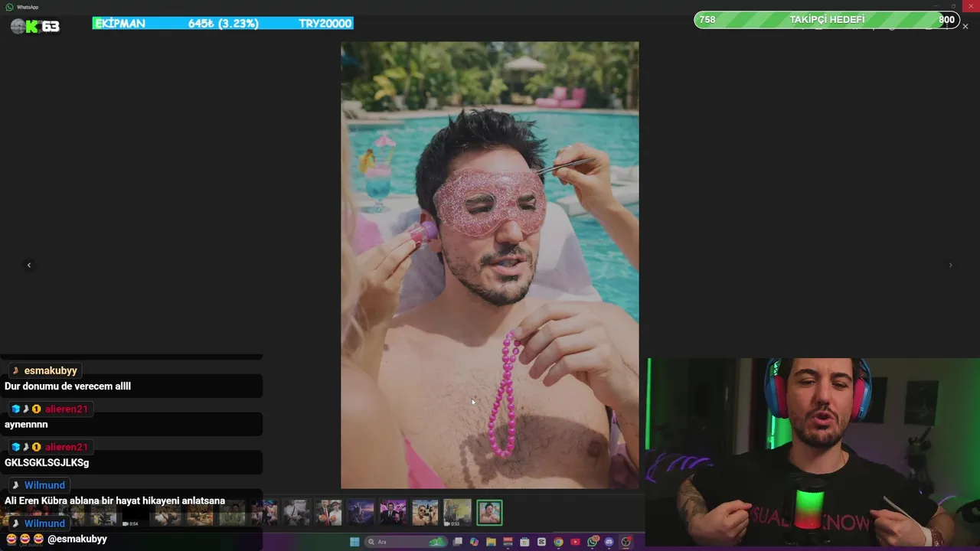Image resolution: width=980 pixels, height=551 pixels.
Task: Go to the next photo arrow
Action: pyautogui.click(x=950, y=266)
